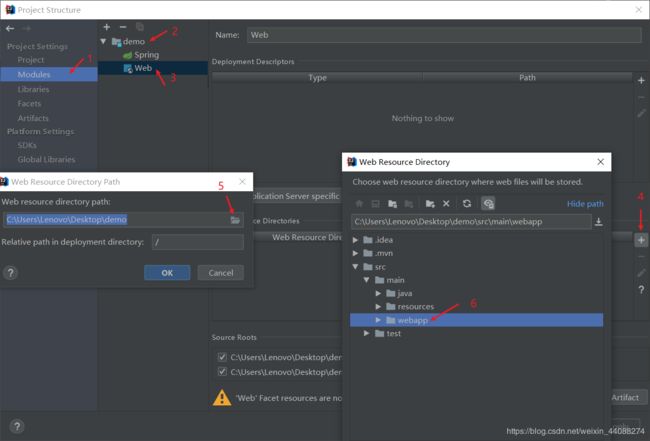The height and width of the screenshot is (441, 650).
Task: Toggle the first source root checkbox
Action: [222, 357]
